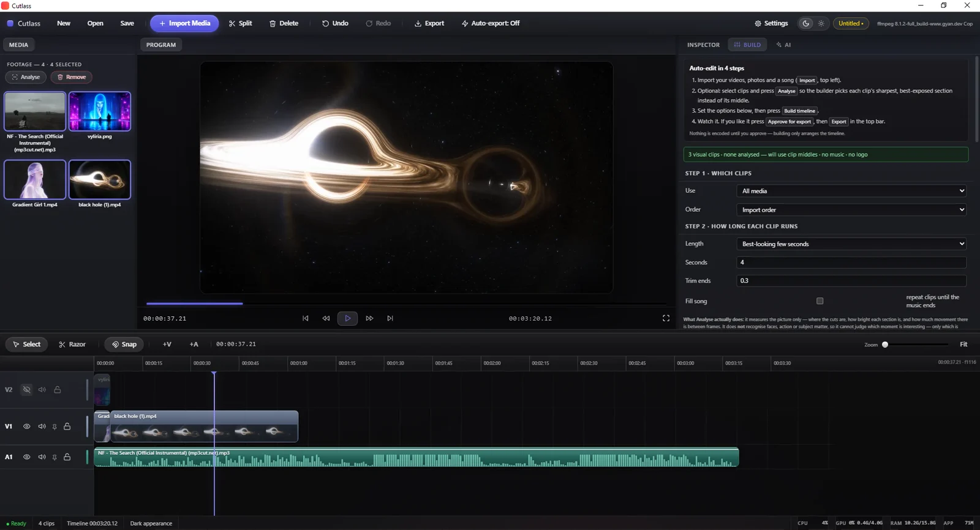Toggle timeline Snap
980x530 pixels.
[x=124, y=345]
